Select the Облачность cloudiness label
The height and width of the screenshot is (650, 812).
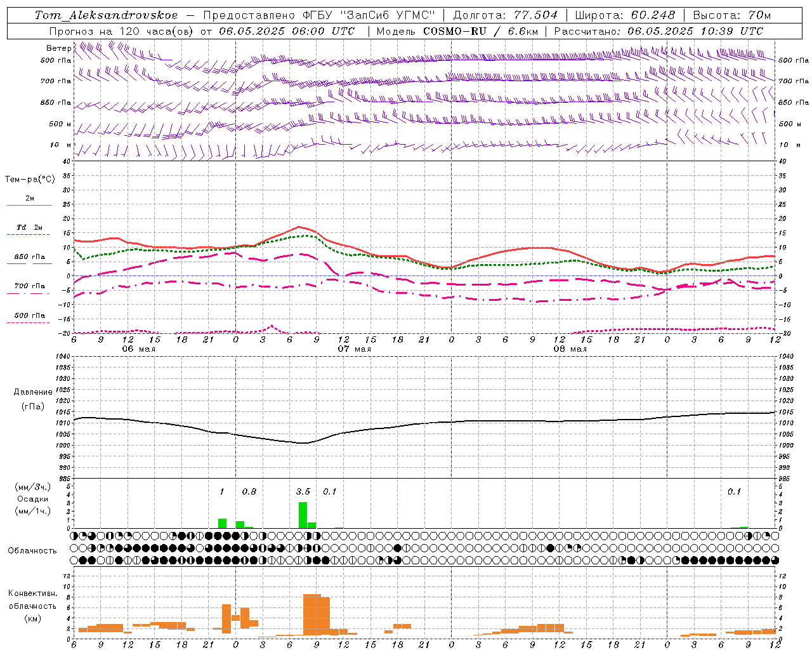pyautogui.click(x=32, y=551)
